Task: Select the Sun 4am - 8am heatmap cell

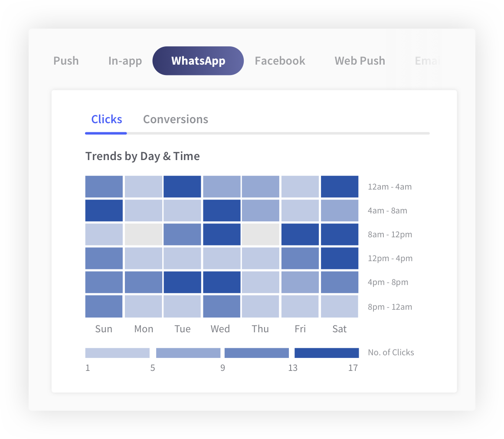Action: click(x=104, y=210)
